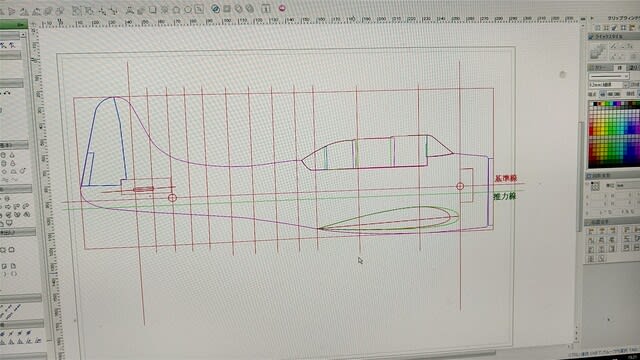Image resolution: width=640 pixels, height=360 pixels.
Task: Select the square shape tool in top toolbar
Action: pos(153,9)
